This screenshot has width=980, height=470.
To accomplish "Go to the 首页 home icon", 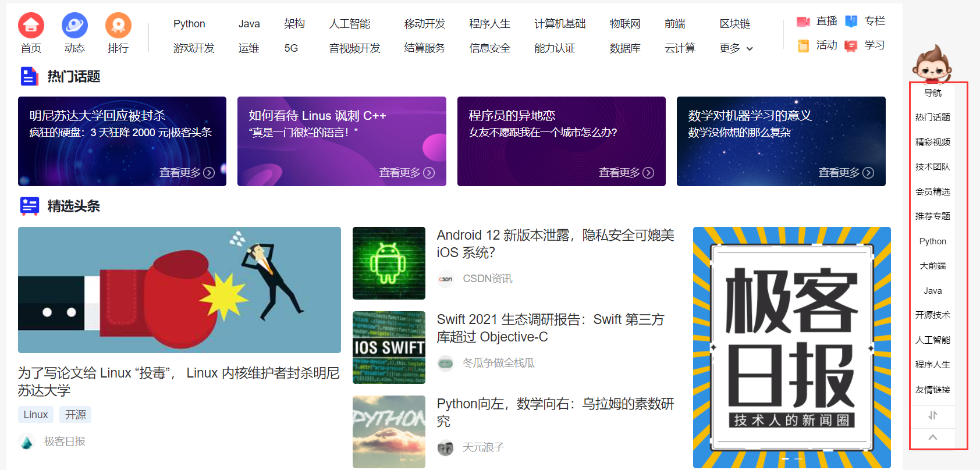I will pyautogui.click(x=31, y=26).
